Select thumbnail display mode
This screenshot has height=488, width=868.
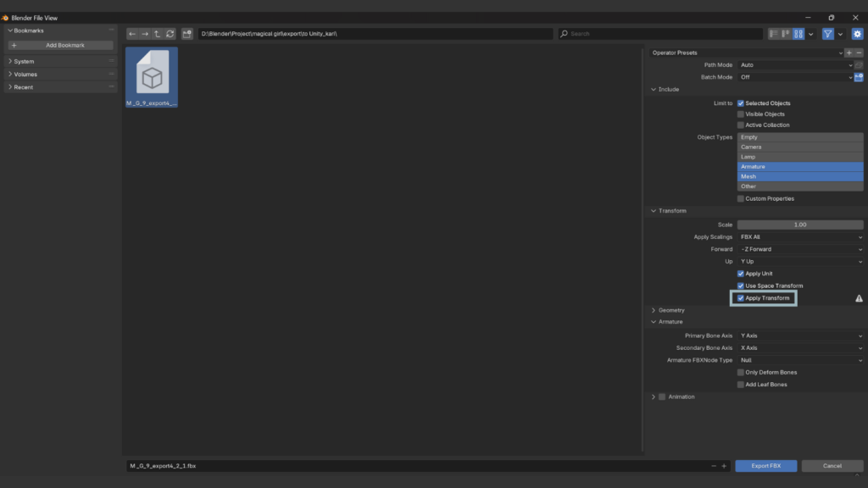pyautogui.click(x=798, y=34)
